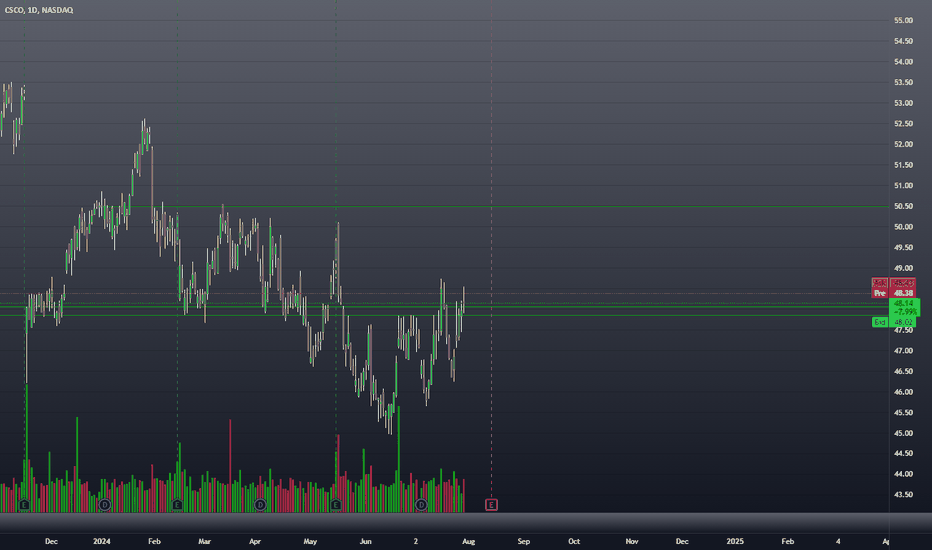Open the earnings E marker in mid-May
The width and height of the screenshot is (932, 550).
[336, 505]
